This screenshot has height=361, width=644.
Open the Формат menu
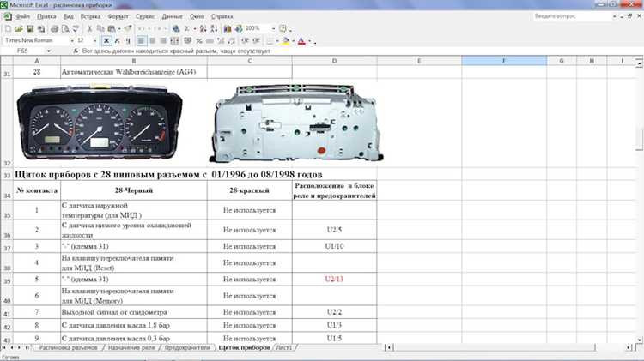click(x=118, y=16)
